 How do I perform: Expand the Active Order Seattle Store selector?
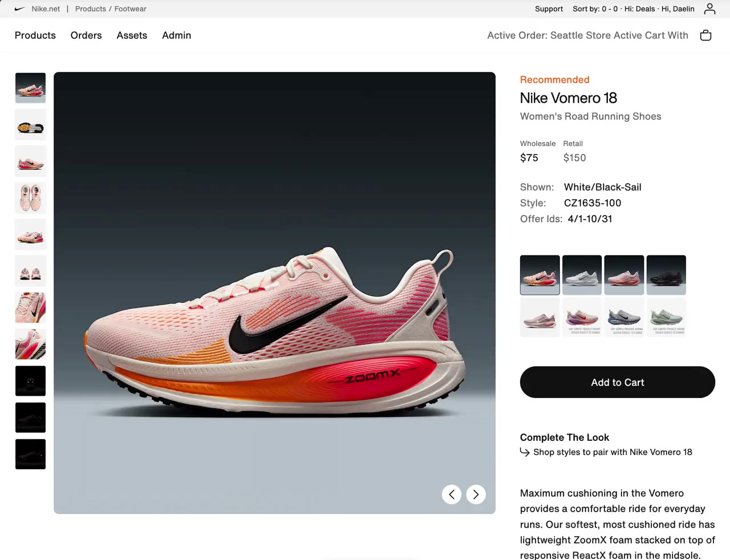(x=587, y=35)
